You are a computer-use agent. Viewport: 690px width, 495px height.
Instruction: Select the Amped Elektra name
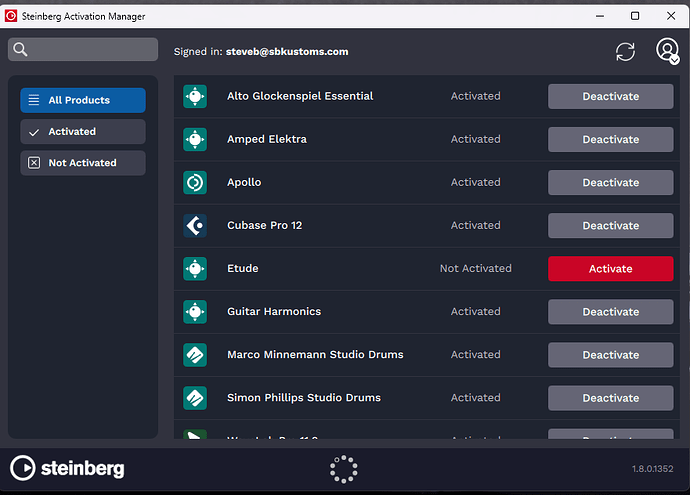[267, 139]
